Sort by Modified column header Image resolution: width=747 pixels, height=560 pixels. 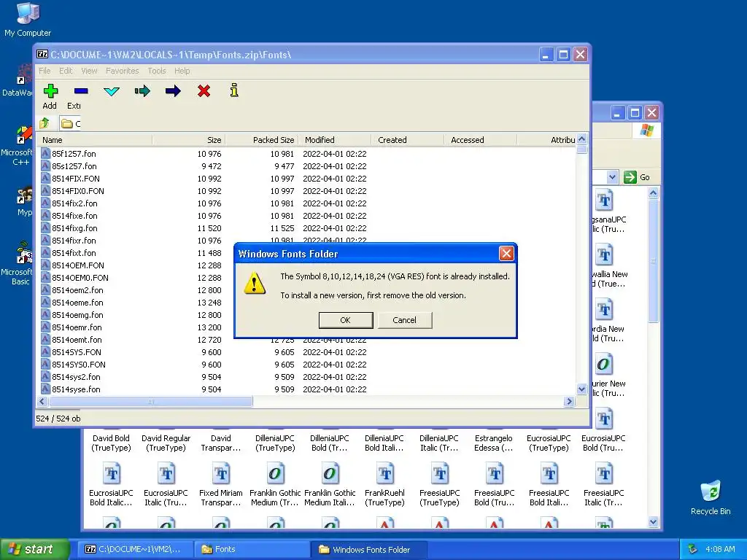334,139
